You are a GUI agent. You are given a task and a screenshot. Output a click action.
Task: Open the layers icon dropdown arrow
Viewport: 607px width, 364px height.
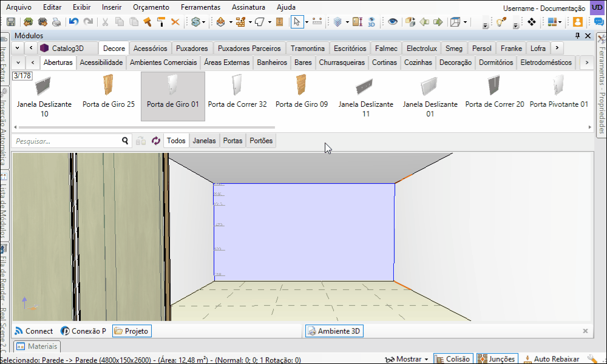[347, 22]
